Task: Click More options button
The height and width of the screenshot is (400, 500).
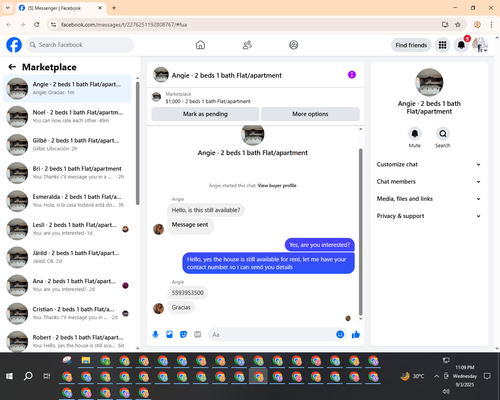Action: [x=310, y=114]
